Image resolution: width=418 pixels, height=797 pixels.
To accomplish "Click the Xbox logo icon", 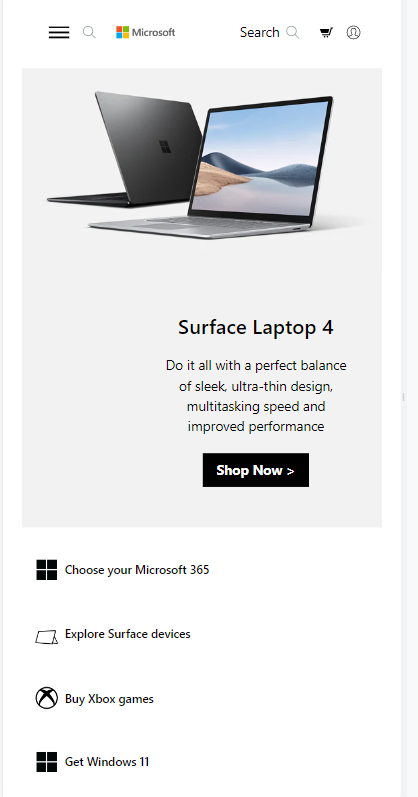I will click(x=47, y=698).
